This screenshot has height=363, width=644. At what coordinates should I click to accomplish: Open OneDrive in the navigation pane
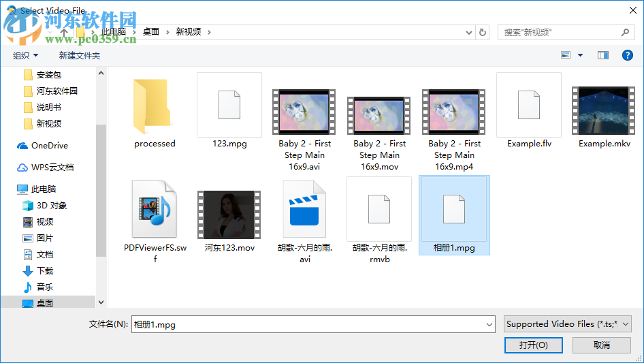[x=42, y=146]
